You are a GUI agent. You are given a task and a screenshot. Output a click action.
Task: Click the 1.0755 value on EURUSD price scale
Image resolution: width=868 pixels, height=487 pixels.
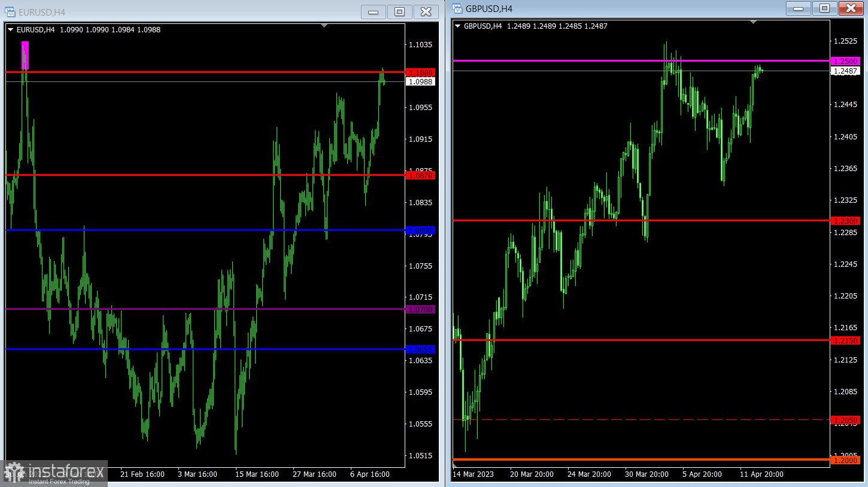coord(420,266)
